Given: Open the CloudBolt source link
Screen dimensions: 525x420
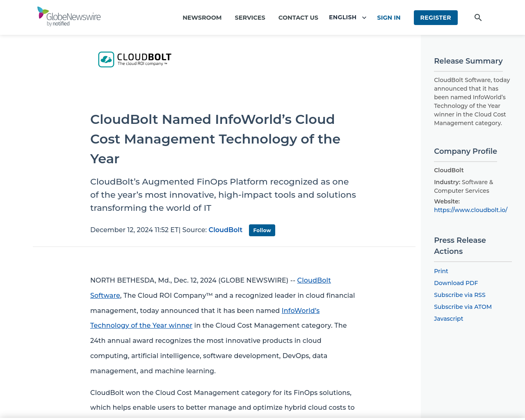Looking at the screenshot, I should click(x=226, y=230).
